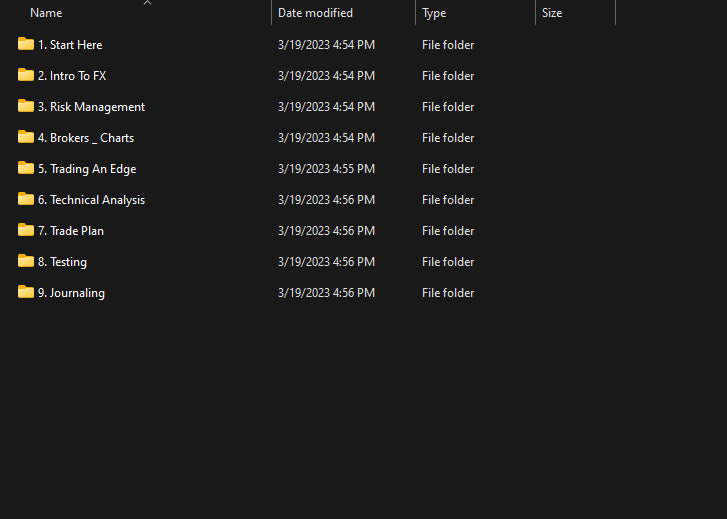The height and width of the screenshot is (519, 727).
Task: Sort by the Date modified column header
Action: tap(315, 13)
